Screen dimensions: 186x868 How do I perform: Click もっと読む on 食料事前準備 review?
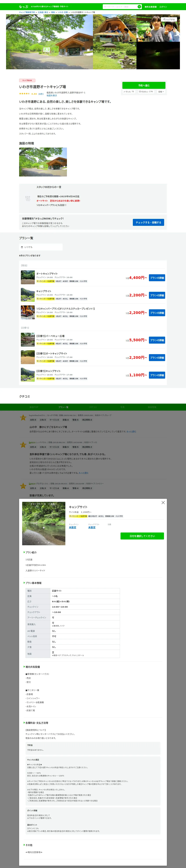83,473
